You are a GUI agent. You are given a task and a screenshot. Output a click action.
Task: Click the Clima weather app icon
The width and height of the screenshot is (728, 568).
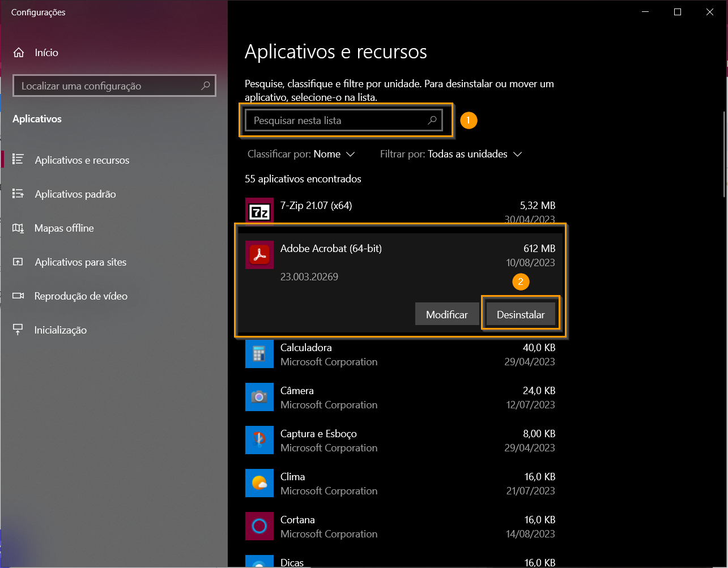tap(259, 483)
